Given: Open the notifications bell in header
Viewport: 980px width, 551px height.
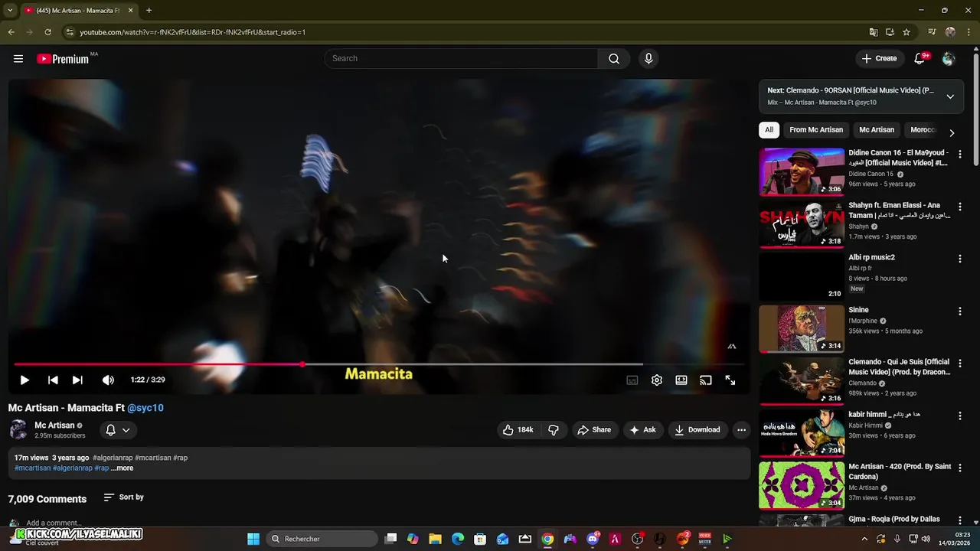Looking at the screenshot, I should click(920, 59).
